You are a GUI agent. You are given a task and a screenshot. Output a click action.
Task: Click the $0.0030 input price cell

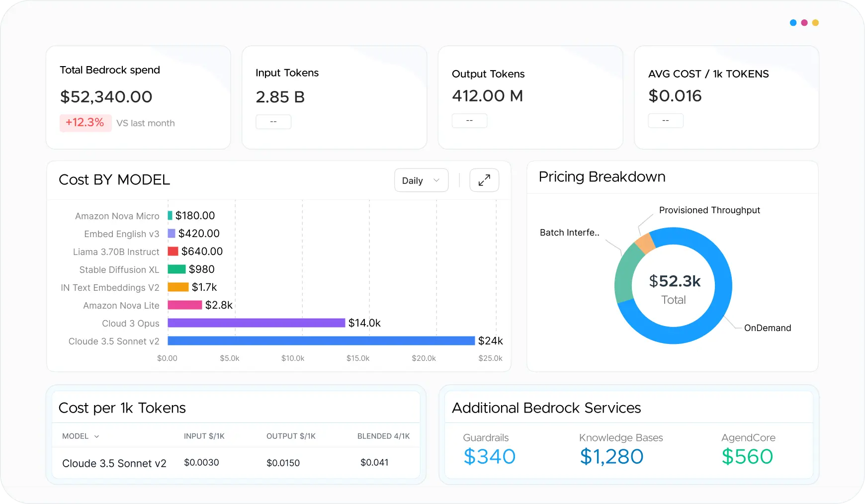(x=201, y=463)
